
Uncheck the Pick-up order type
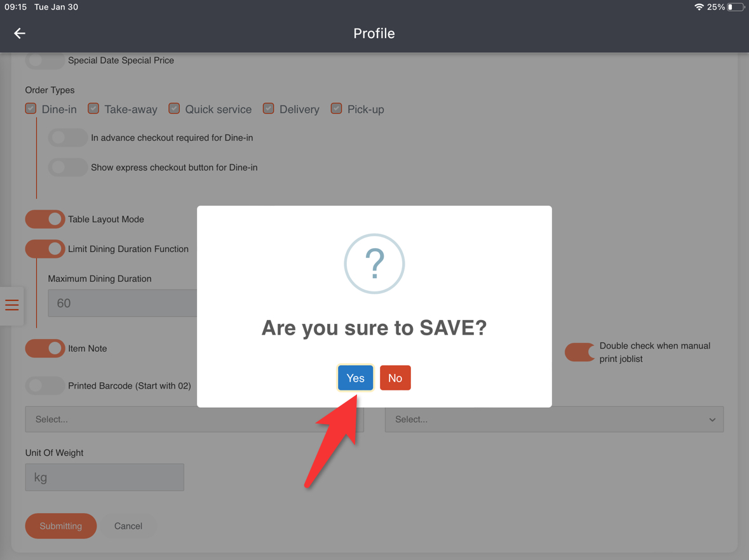point(337,109)
